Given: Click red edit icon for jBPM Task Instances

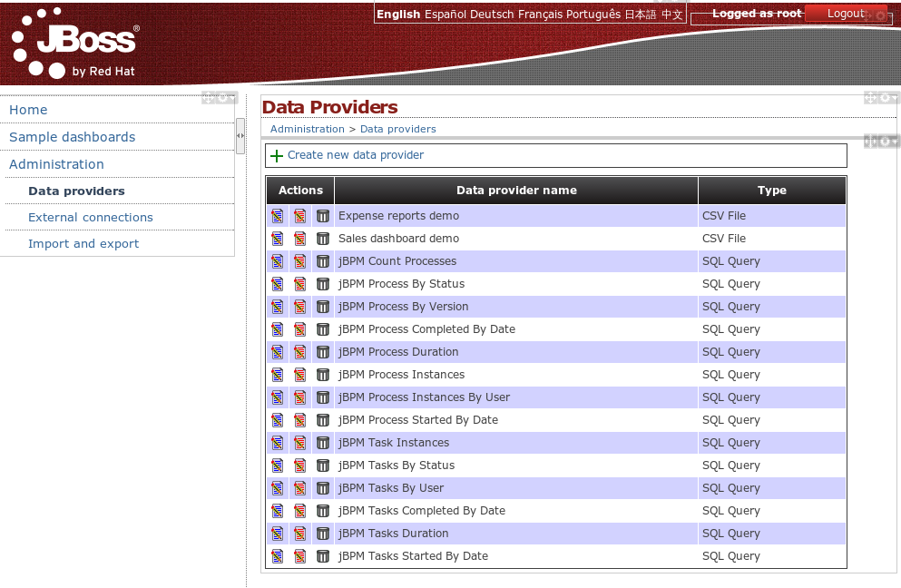Looking at the screenshot, I should click(299, 443).
